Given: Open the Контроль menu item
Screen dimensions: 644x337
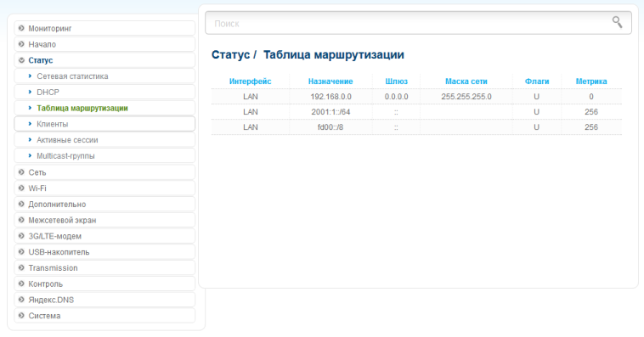Looking at the screenshot, I should point(105,284).
